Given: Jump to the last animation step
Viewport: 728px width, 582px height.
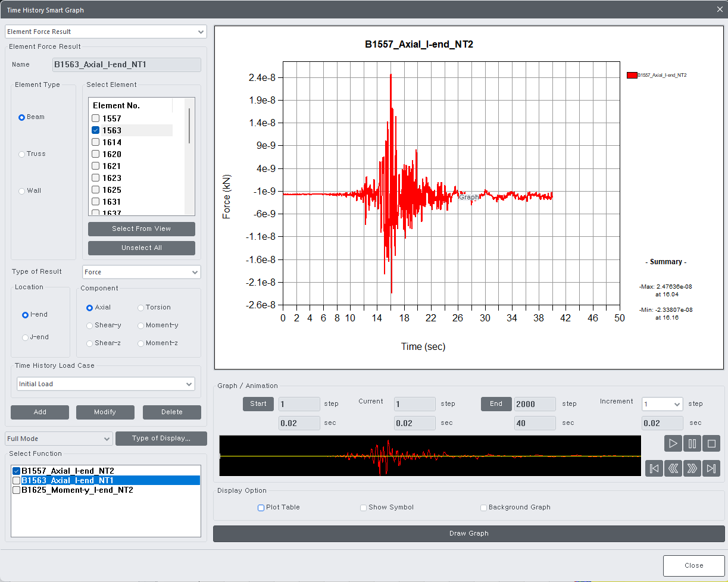Looking at the screenshot, I should (x=711, y=468).
